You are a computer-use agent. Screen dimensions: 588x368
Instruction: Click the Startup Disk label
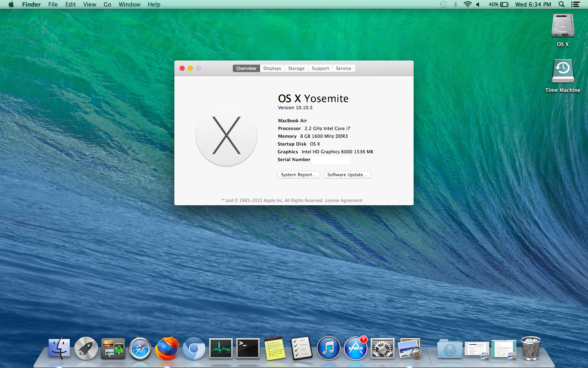[x=292, y=144]
